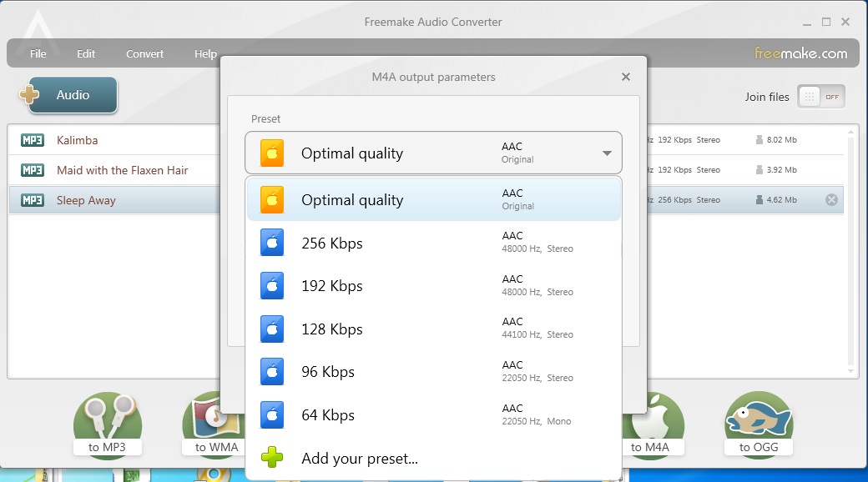Click the blue Apple icon beside 96 Kbps
Viewport: 868px width, 482px height.
point(272,372)
